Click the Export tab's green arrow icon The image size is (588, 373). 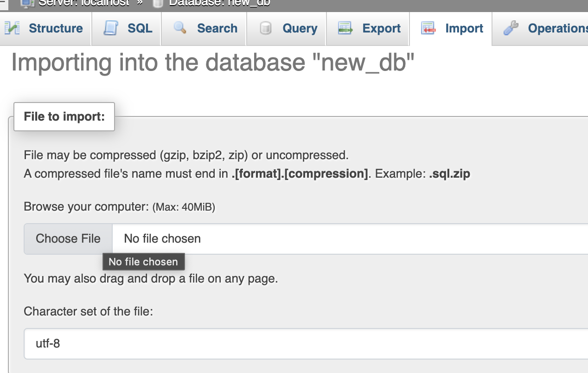coord(345,28)
